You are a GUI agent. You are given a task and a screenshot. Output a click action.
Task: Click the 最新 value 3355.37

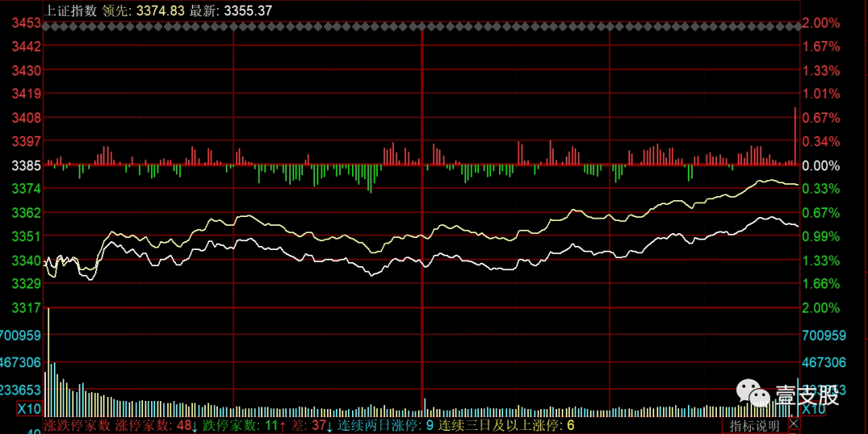point(248,10)
